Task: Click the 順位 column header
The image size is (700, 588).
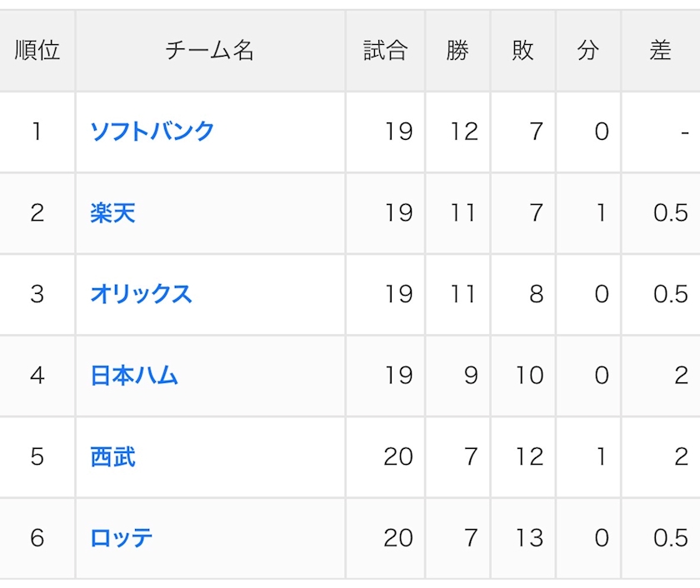Action: [37, 50]
